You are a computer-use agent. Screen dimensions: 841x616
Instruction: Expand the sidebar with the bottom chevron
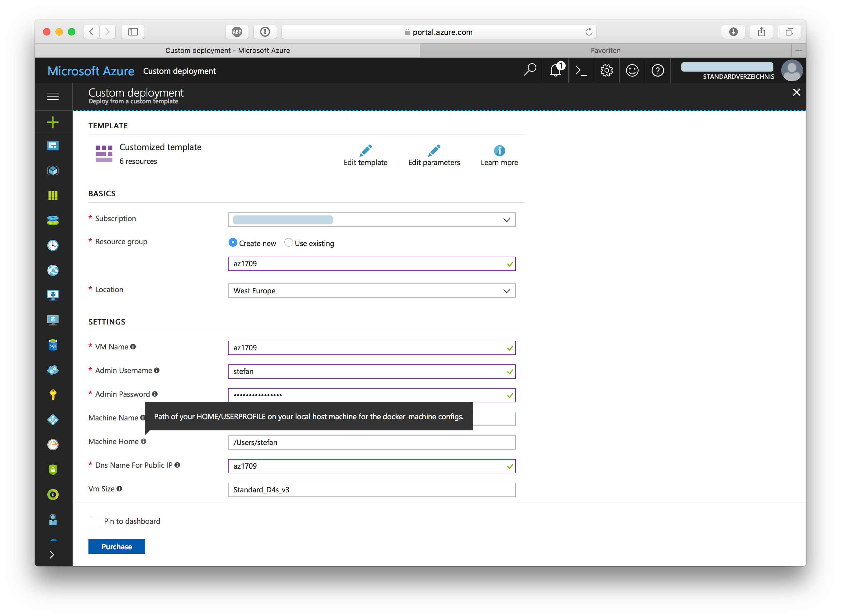coord(52,554)
